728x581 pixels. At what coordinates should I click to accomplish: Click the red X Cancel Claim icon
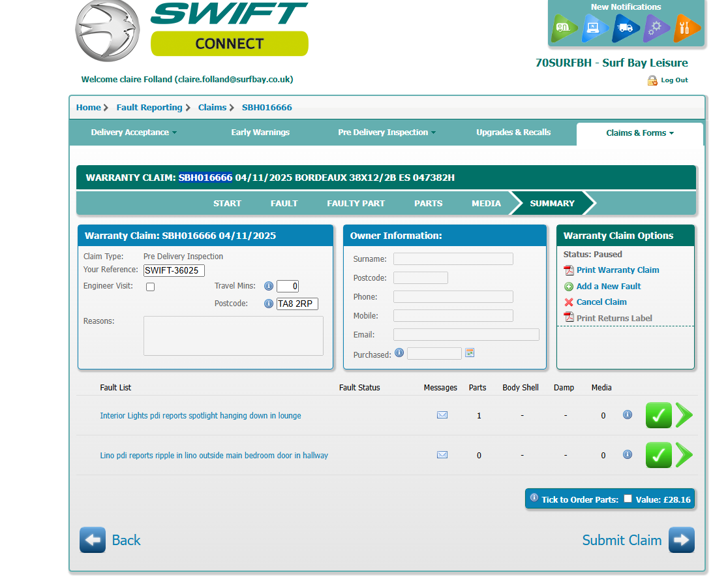(569, 302)
